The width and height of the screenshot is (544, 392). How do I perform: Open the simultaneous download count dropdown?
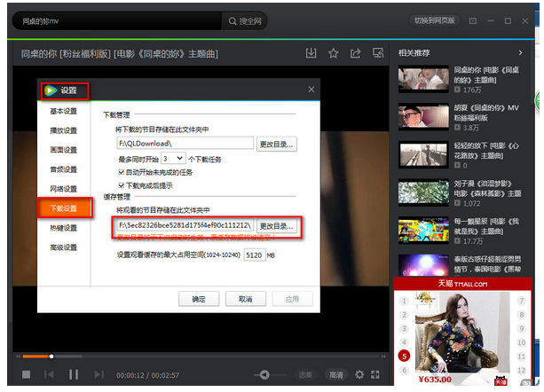point(173,159)
